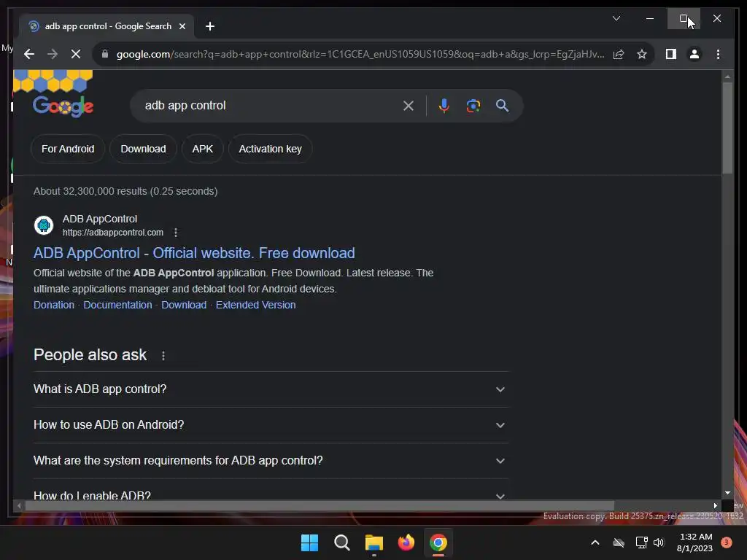
Task: Click the horizontal scrollbar thumb
Action: (320, 505)
